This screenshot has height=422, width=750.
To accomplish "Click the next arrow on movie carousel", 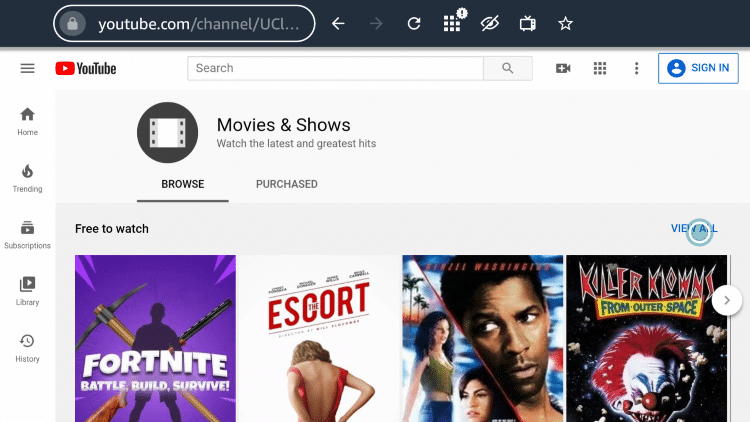I will 727,300.
